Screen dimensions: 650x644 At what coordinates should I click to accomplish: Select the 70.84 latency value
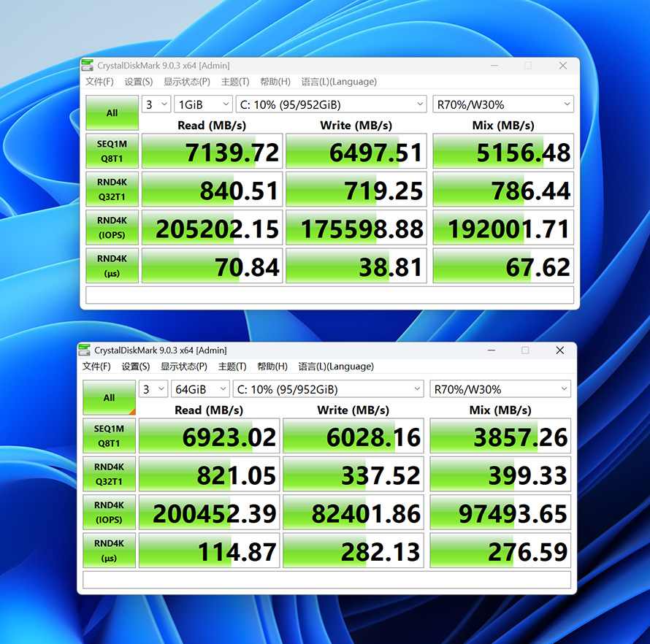(x=213, y=266)
